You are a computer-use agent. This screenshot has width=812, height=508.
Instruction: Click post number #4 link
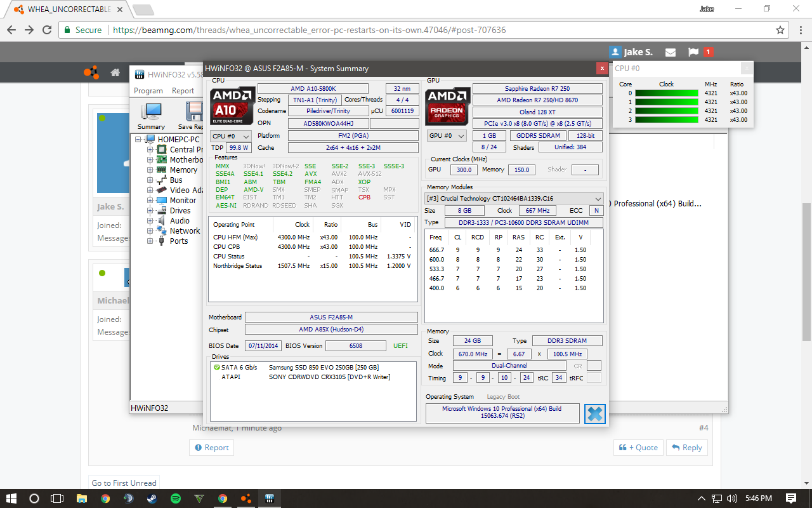[704, 428]
